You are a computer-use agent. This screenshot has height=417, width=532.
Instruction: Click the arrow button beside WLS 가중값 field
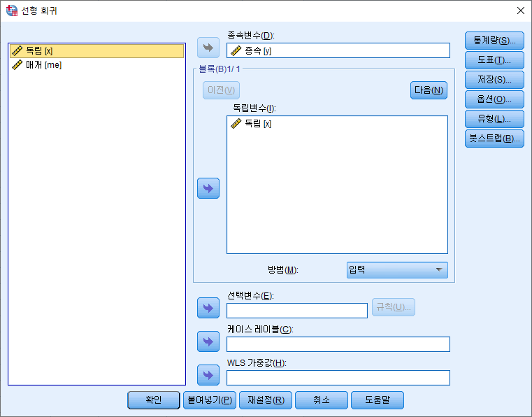point(208,375)
